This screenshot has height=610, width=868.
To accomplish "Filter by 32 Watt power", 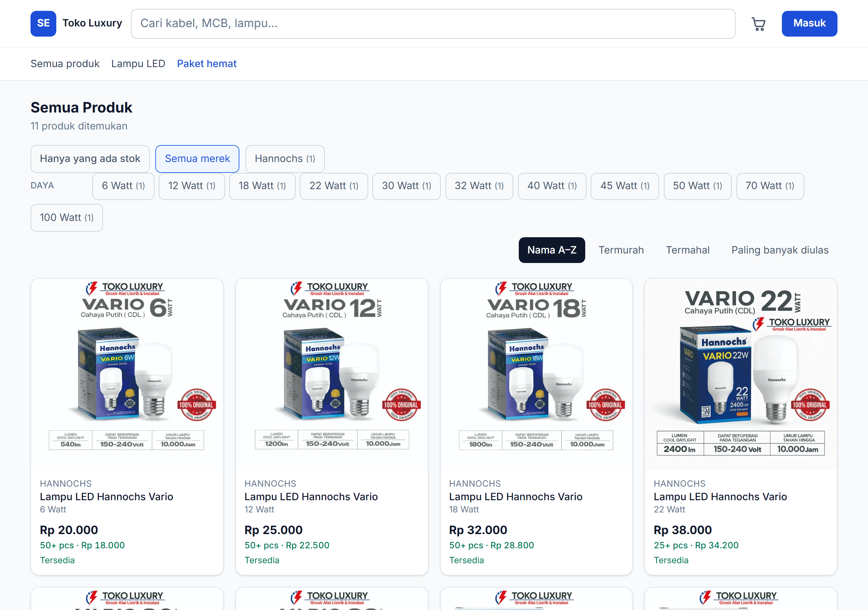I will (479, 186).
